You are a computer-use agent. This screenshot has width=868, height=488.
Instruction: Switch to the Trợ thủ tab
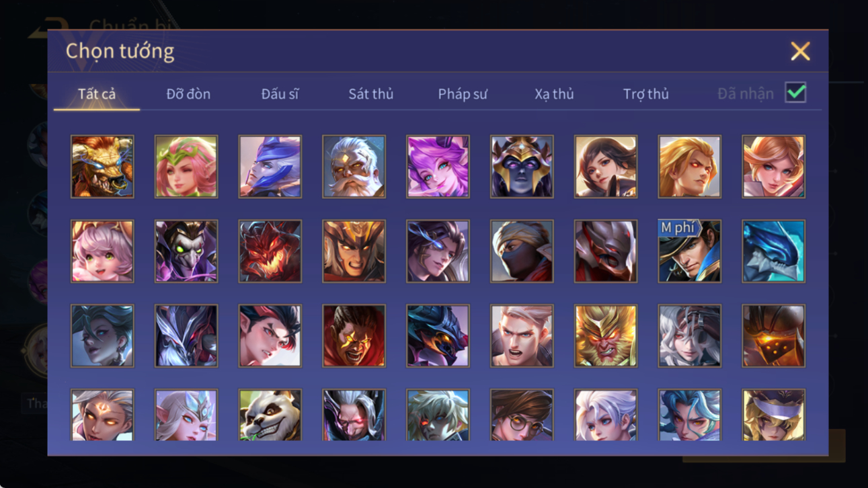[645, 94]
